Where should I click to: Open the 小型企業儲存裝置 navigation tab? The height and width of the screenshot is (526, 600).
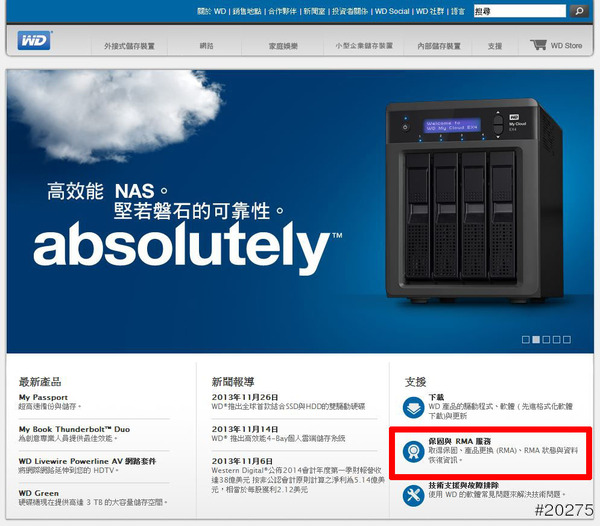pyautogui.click(x=363, y=46)
